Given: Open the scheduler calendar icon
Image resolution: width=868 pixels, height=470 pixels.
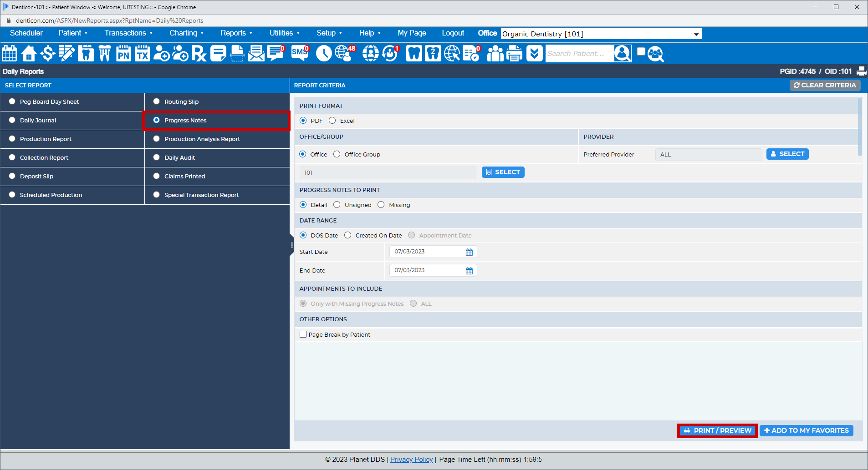Looking at the screenshot, I should tap(10, 54).
